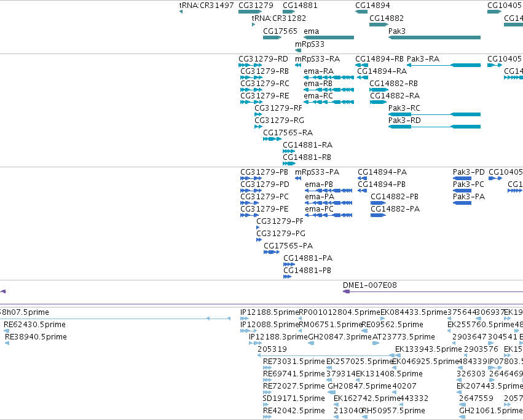Click the CG31279-RB transcript
Image resolution: width=523 pixels, height=420 pixels.
251,77
